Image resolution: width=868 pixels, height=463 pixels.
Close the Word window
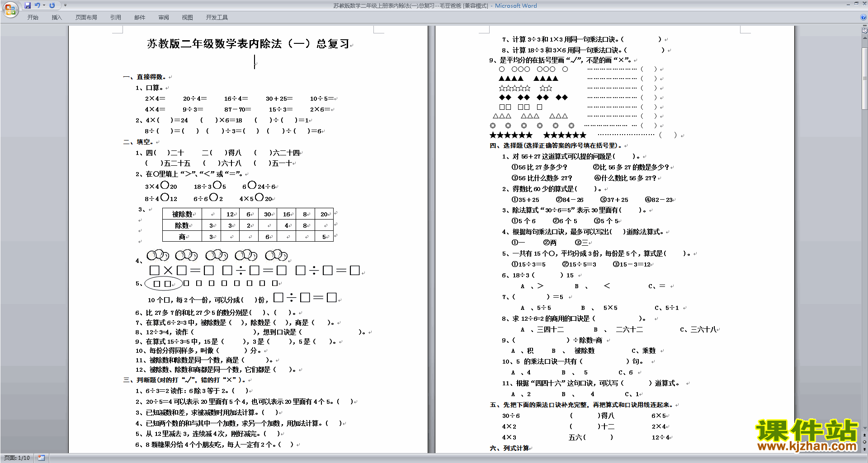tap(864, 4)
